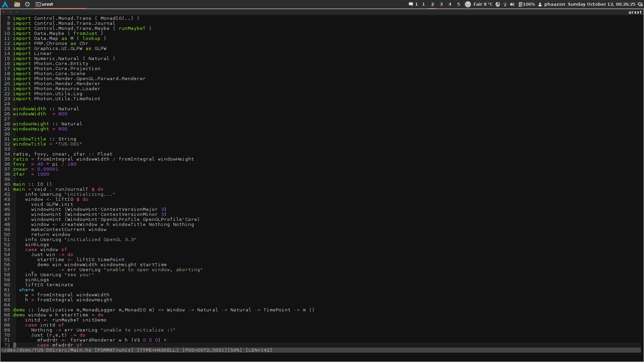The height and width of the screenshot is (362, 644).
Task: Switch to workspace 3
Action: coord(441,4)
